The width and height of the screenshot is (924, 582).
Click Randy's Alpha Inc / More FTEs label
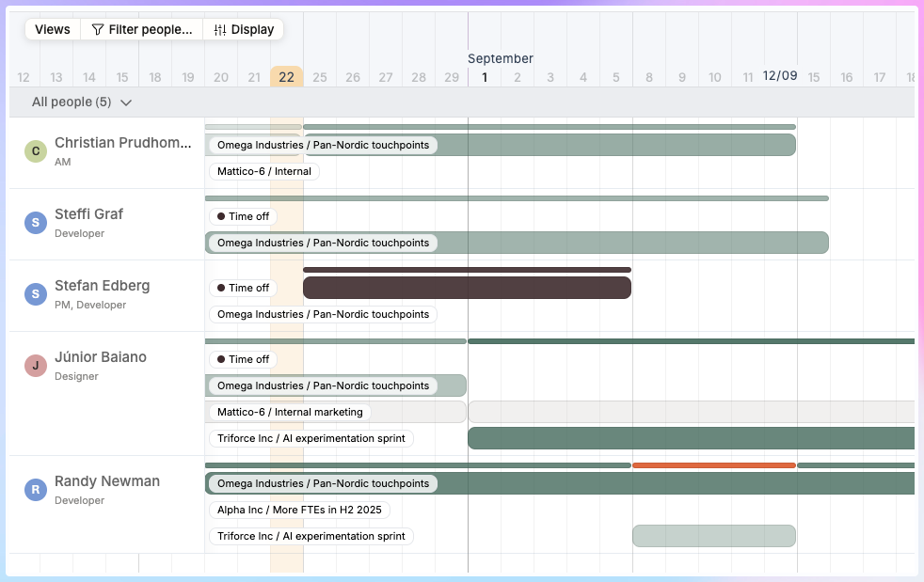(x=299, y=510)
